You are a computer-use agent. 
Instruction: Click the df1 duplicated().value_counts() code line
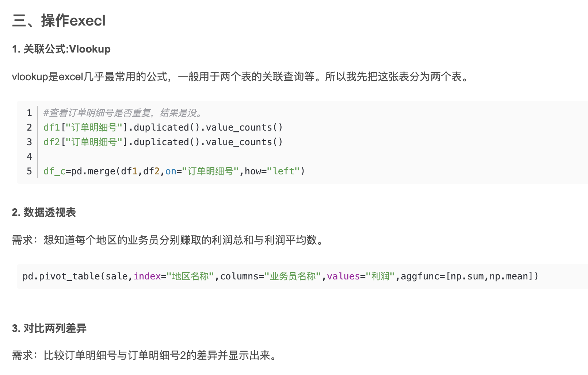tap(163, 127)
